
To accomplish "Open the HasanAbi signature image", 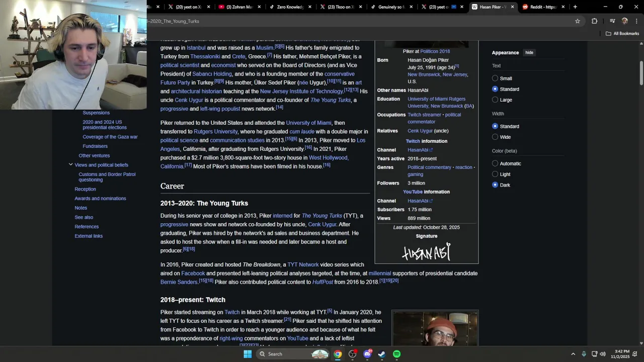I will pos(427,252).
